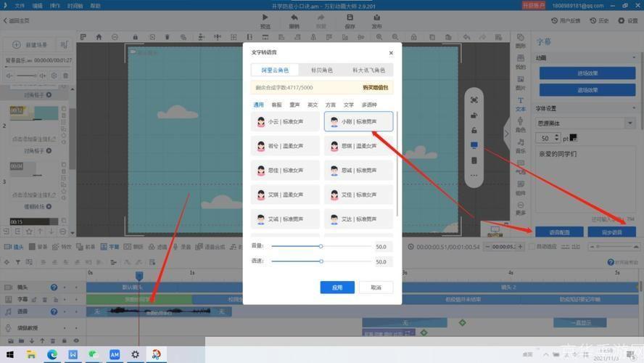Screen dimensions: 644x363
Task: Open the 更多 more panel in sidebar
Action: [521, 208]
